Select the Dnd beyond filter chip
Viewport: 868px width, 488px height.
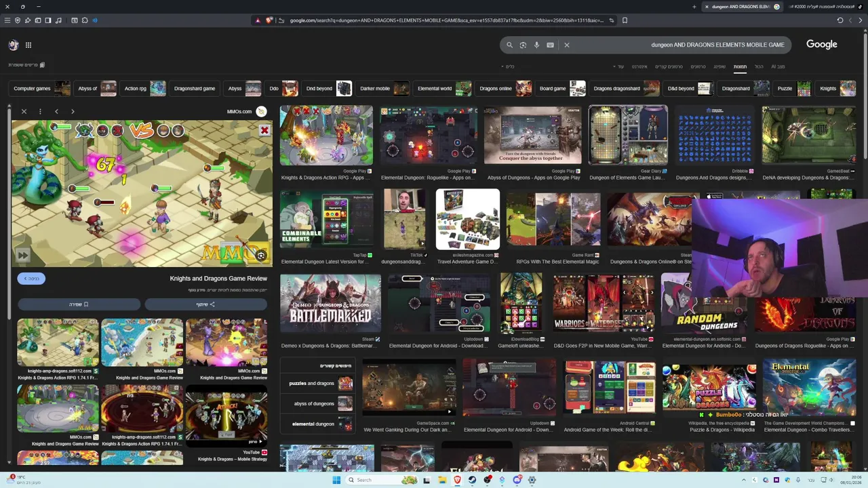(328, 88)
